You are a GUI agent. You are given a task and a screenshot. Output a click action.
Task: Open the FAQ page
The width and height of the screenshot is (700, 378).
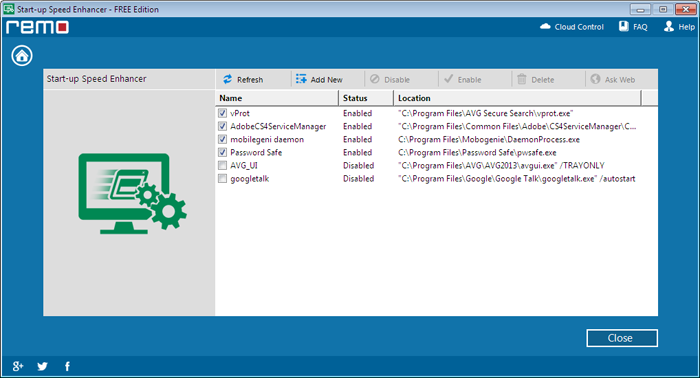(633, 27)
